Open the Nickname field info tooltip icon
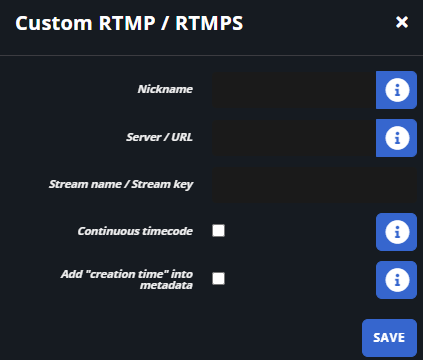423x360 pixels. 396,90
